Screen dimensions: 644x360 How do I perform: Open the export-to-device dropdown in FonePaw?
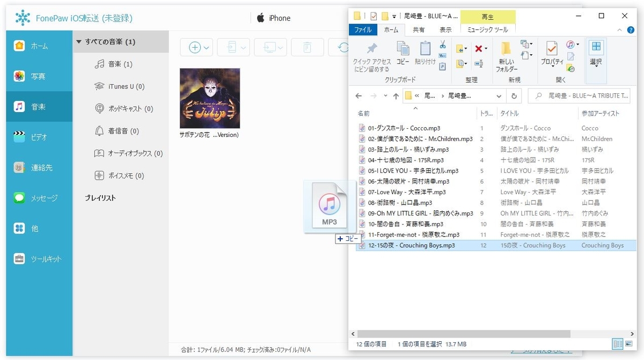point(234,47)
